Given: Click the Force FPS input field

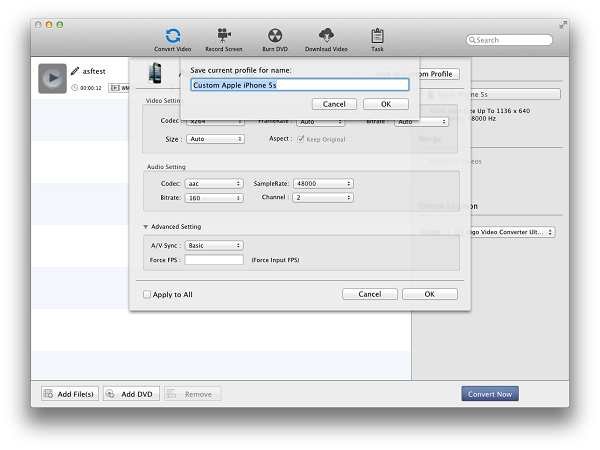Looking at the screenshot, I should click(x=214, y=260).
